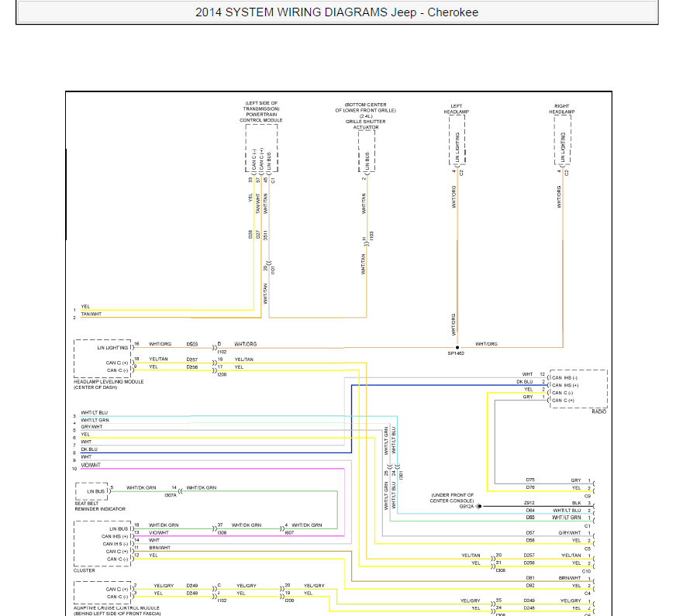
Task: Click the C4 connector label
Action: pos(587,594)
